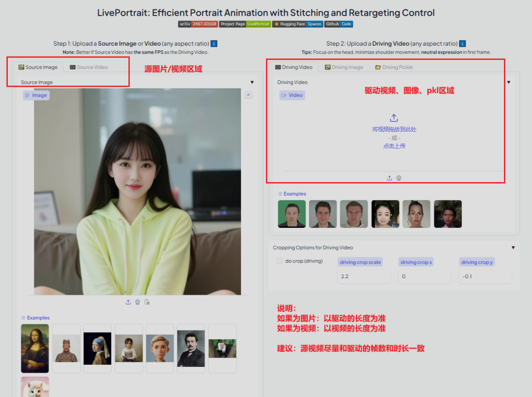Collapse the Cropping Options for Driving Video section
Image resolution: width=532 pixels, height=397 pixels.
[x=513, y=248]
